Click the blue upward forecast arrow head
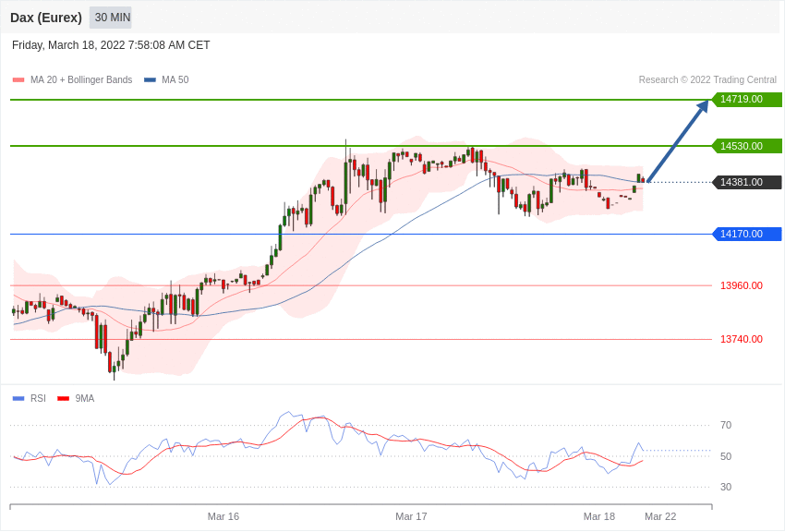Screen dimensions: 785x532 (x=704, y=105)
